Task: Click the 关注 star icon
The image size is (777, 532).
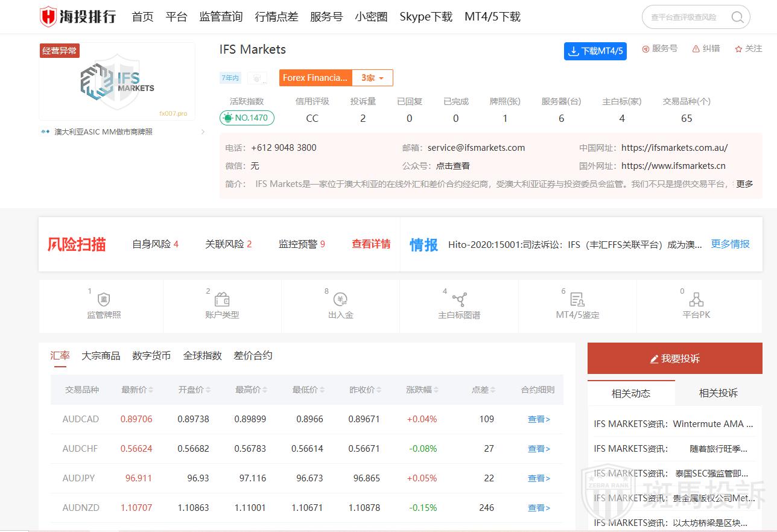Action: [x=738, y=49]
